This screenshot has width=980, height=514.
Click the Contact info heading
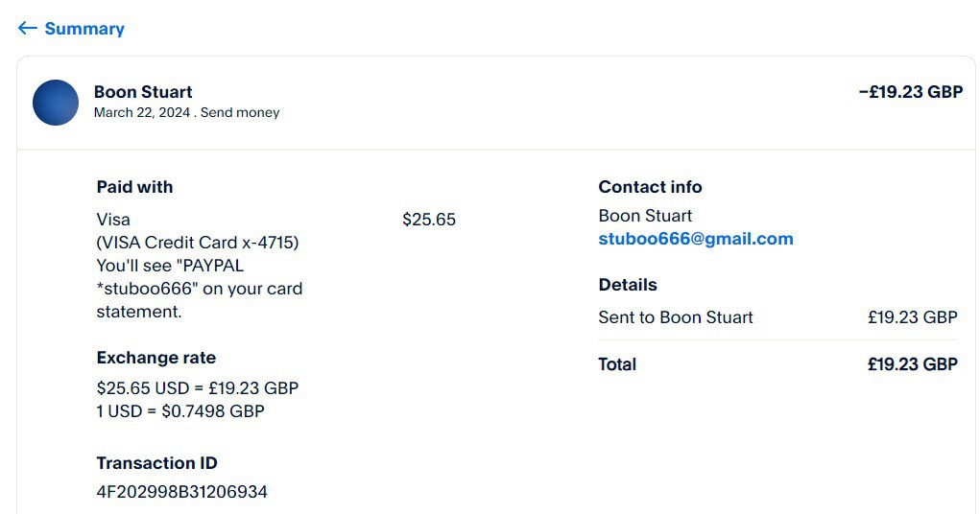click(650, 187)
